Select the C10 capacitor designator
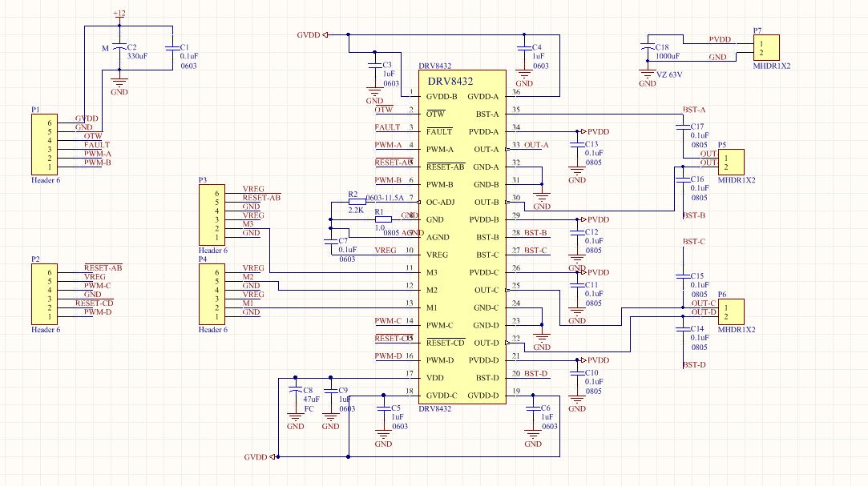This screenshot has height=486, width=868. pos(591,372)
